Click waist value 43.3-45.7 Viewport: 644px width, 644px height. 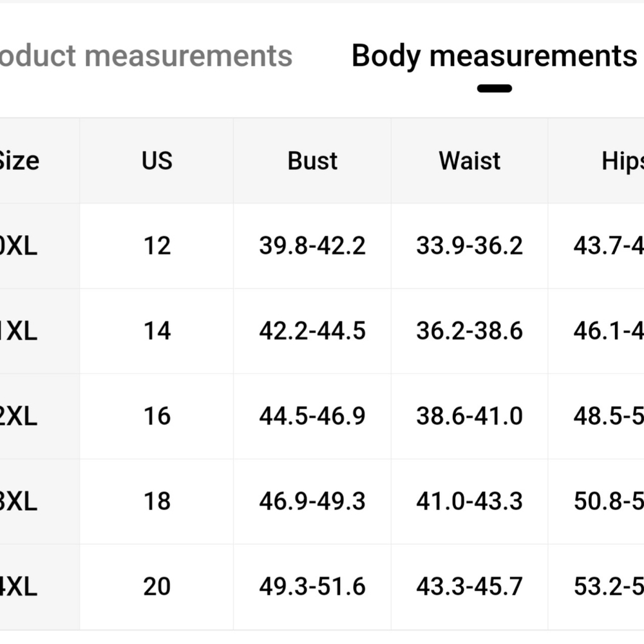pos(469,587)
